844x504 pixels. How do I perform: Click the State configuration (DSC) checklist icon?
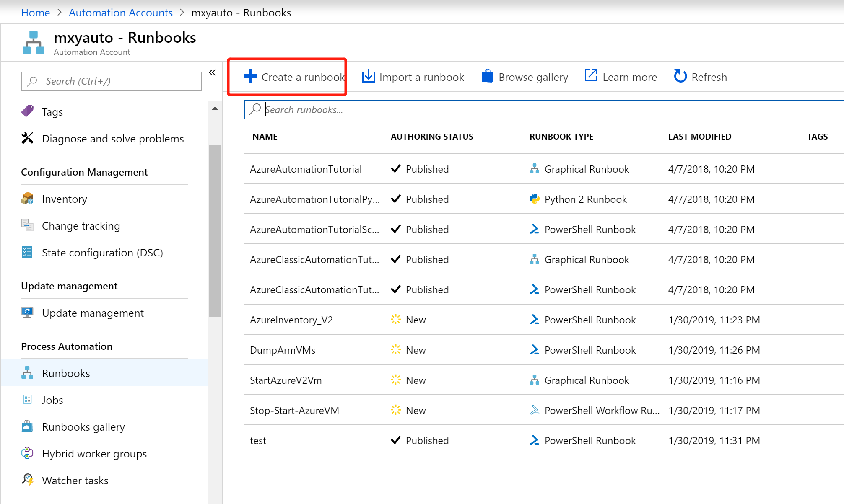click(x=27, y=252)
